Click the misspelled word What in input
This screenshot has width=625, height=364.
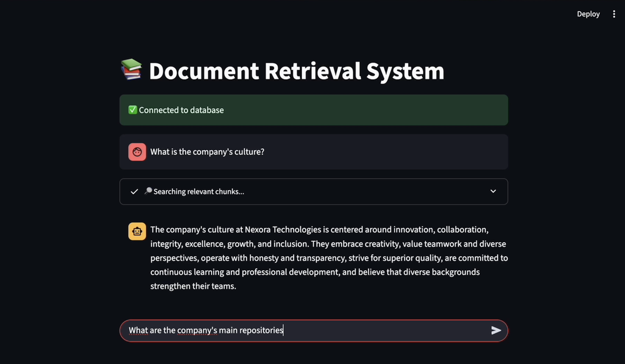click(x=138, y=330)
